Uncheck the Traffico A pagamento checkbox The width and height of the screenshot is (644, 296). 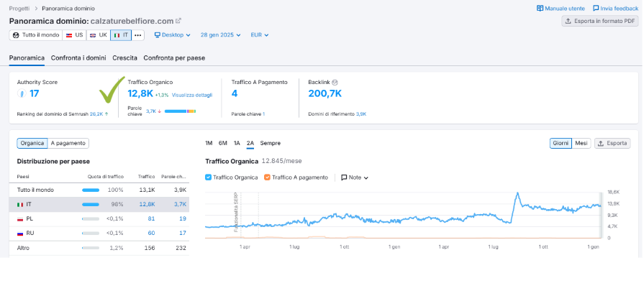click(268, 177)
